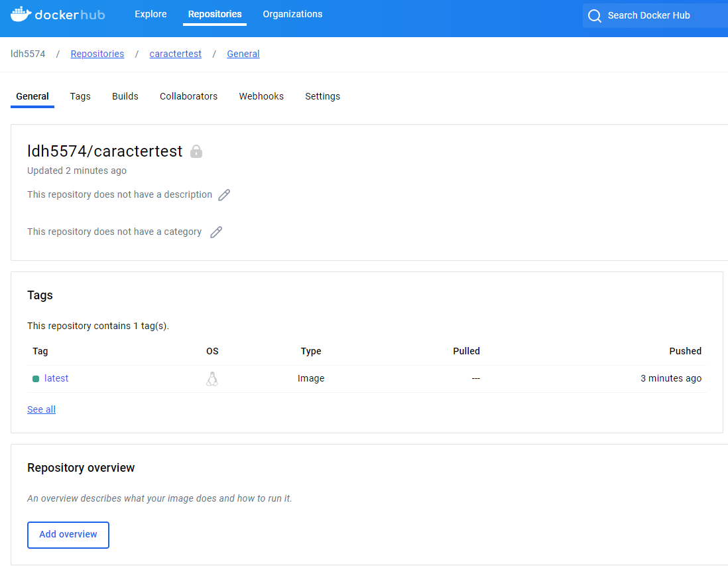This screenshot has height=566, width=728.
Task: Switch to the General tab
Action: (32, 96)
